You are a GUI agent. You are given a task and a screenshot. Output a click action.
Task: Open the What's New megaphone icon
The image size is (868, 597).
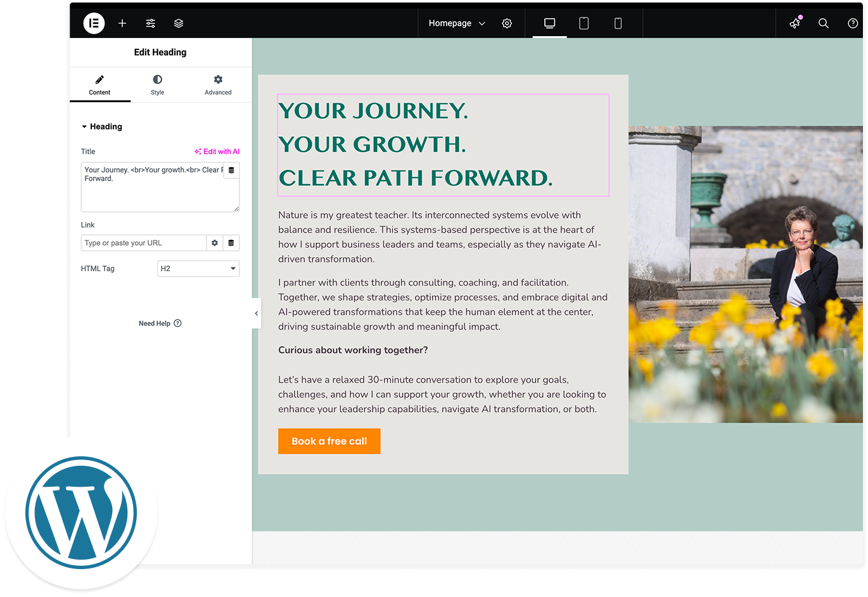click(x=795, y=23)
